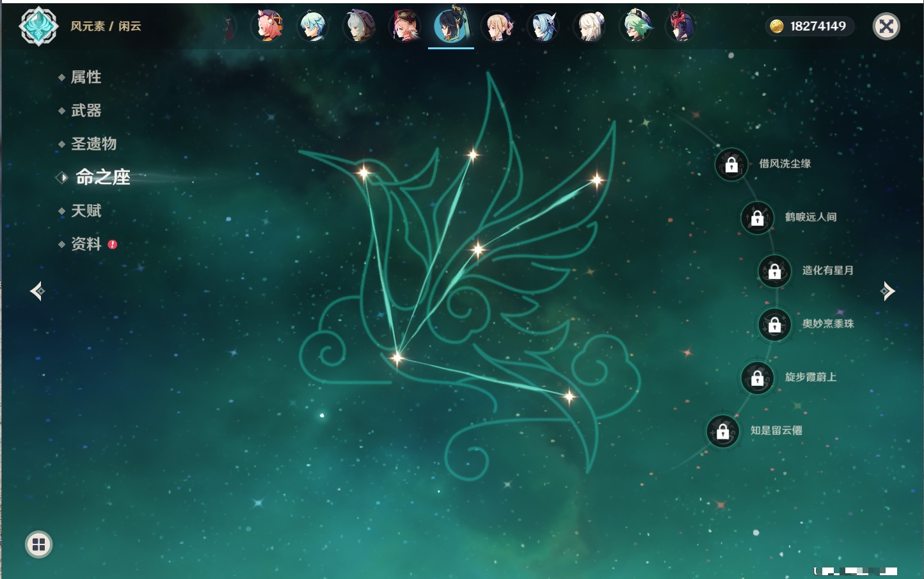Viewport: 924px width, 579px height.
Task: Pick the green-haired avatar with white hat
Action: (x=636, y=26)
